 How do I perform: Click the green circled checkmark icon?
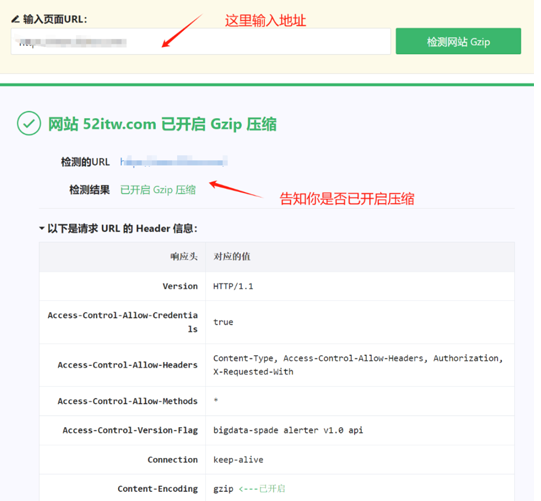click(29, 123)
